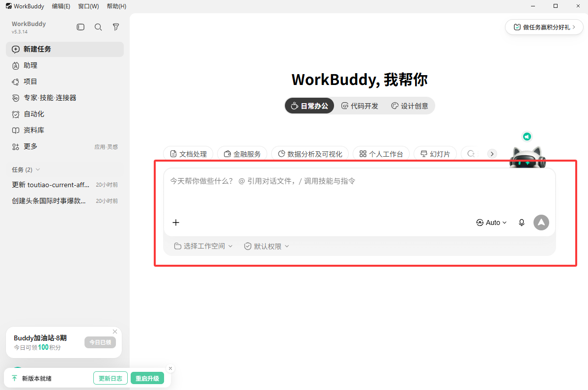Click the robot cat mascot
The height and width of the screenshot is (390, 588).
coord(527,157)
